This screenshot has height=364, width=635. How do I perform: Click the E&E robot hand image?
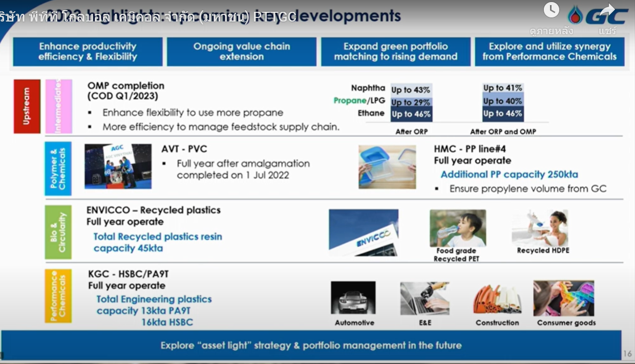425,298
